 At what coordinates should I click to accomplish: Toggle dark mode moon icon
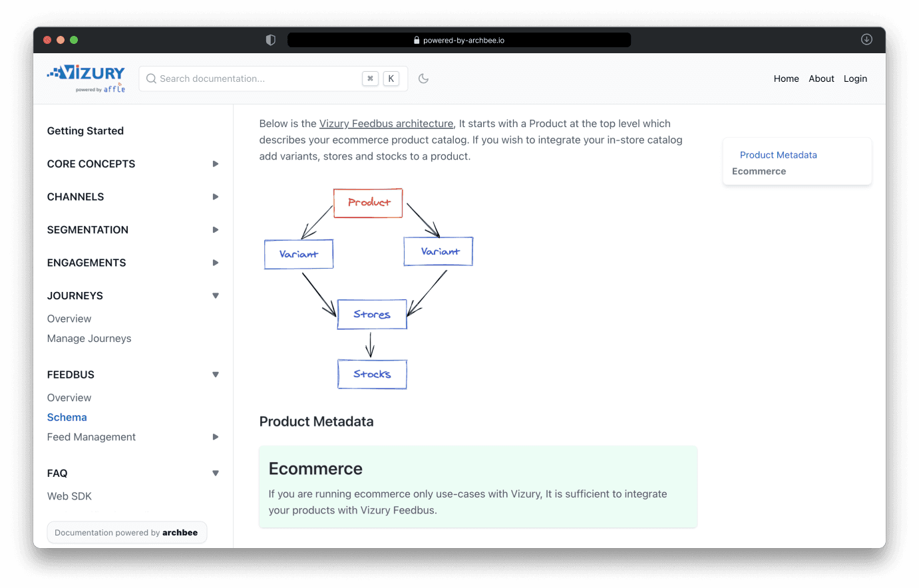pos(423,78)
